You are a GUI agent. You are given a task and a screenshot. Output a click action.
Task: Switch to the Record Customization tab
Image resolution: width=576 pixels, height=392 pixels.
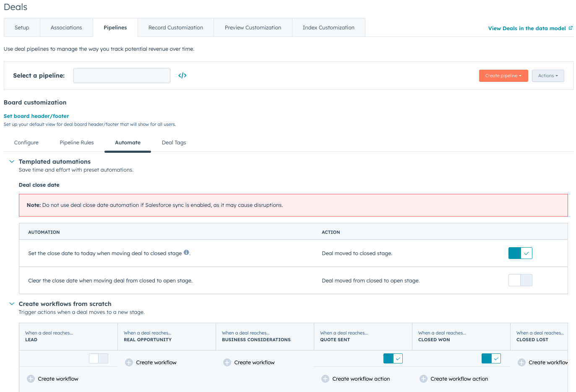tap(175, 28)
